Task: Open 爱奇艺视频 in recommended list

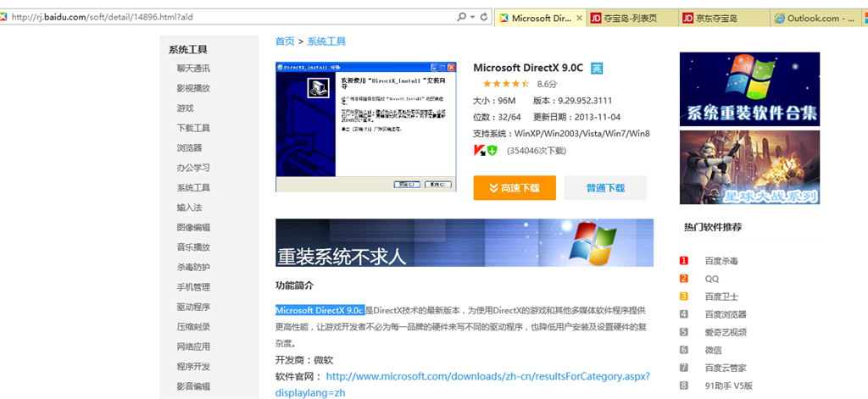Action: coord(726,332)
